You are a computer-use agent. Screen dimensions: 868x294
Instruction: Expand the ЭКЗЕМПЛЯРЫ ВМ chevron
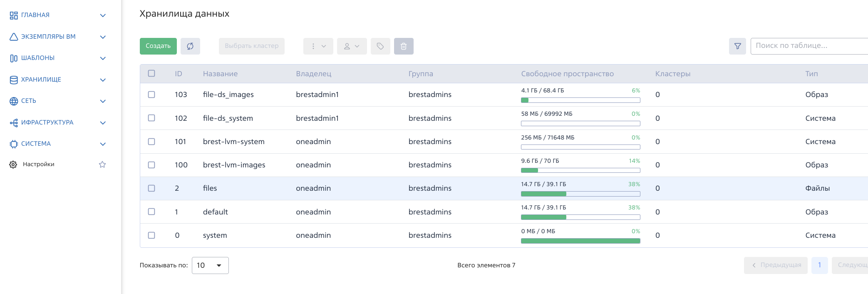point(103,37)
